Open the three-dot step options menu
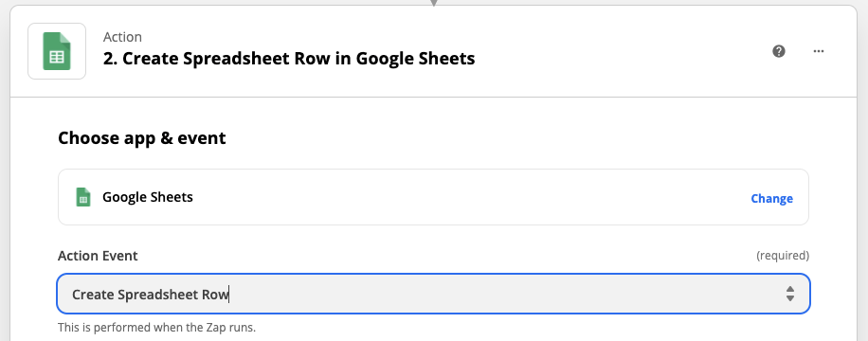 [818, 51]
